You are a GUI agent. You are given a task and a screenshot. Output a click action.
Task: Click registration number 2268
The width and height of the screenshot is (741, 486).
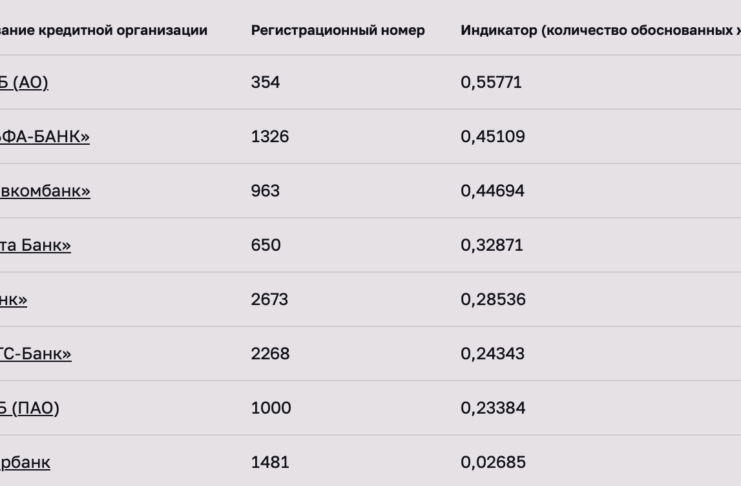pyautogui.click(x=270, y=354)
